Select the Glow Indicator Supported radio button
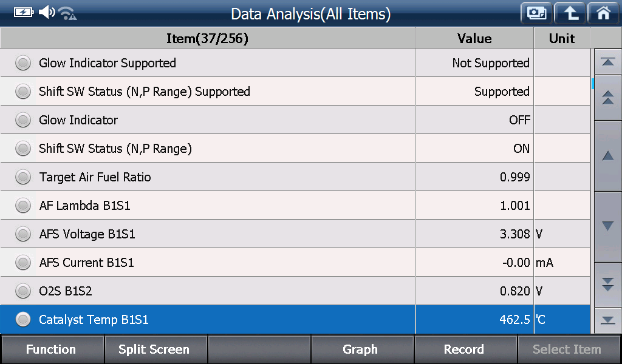This screenshot has height=364, width=622. (x=23, y=63)
